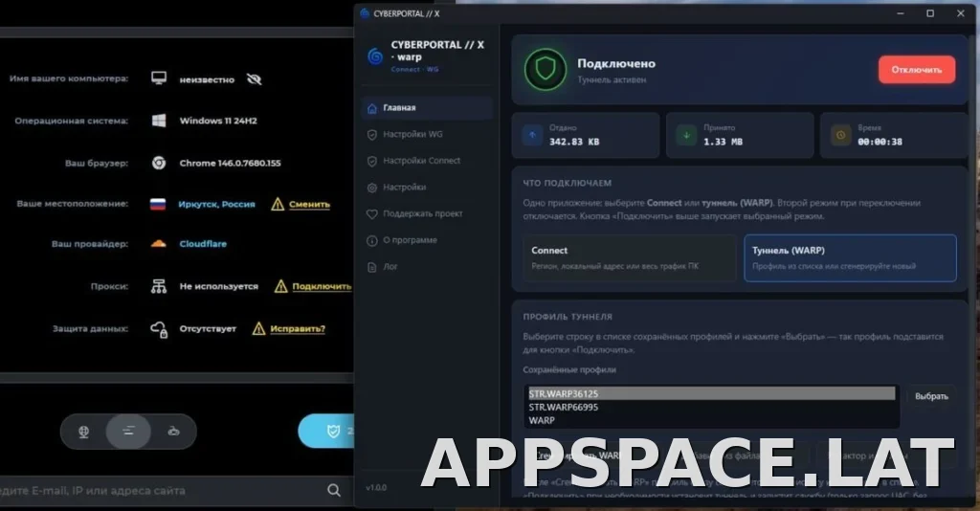Click the magnifier search icon
Screen dimensions: 980x511
tap(334, 490)
